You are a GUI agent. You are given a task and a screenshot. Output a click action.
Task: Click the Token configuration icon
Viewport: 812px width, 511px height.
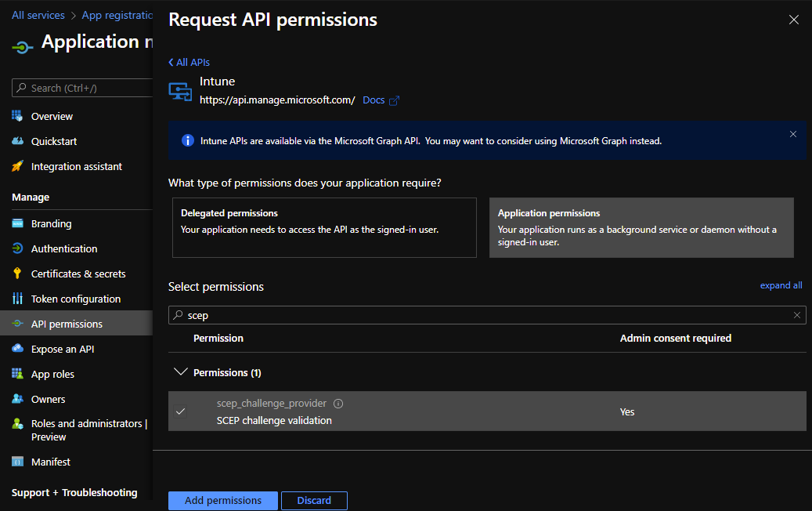tap(17, 299)
